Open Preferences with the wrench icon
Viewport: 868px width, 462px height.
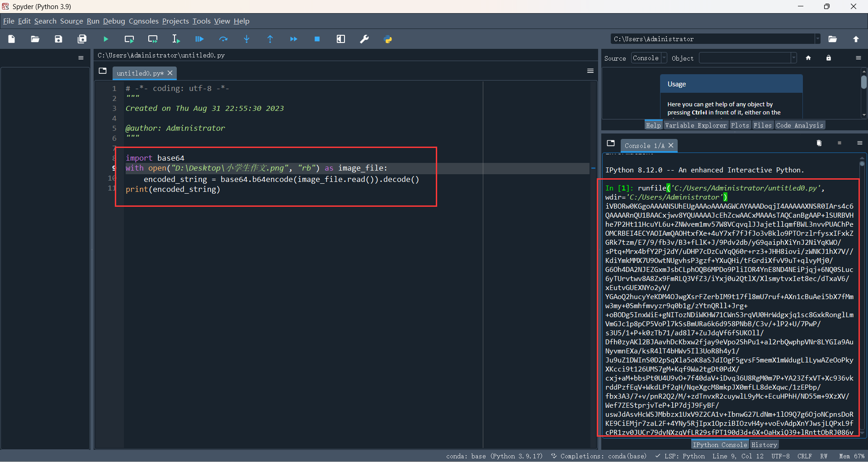tap(364, 39)
